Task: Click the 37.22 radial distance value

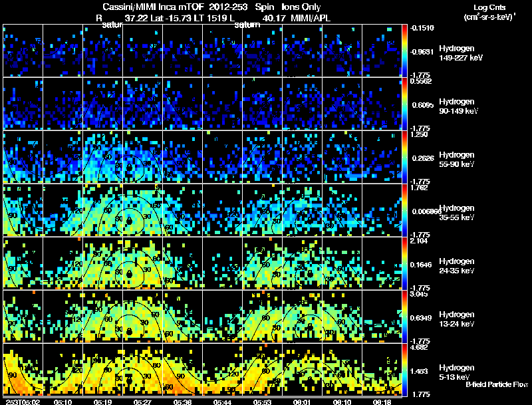Action: click(136, 18)
